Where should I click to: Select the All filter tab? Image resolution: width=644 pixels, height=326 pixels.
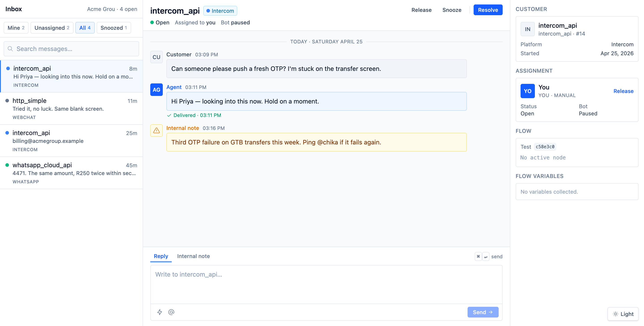coord(85,28)
